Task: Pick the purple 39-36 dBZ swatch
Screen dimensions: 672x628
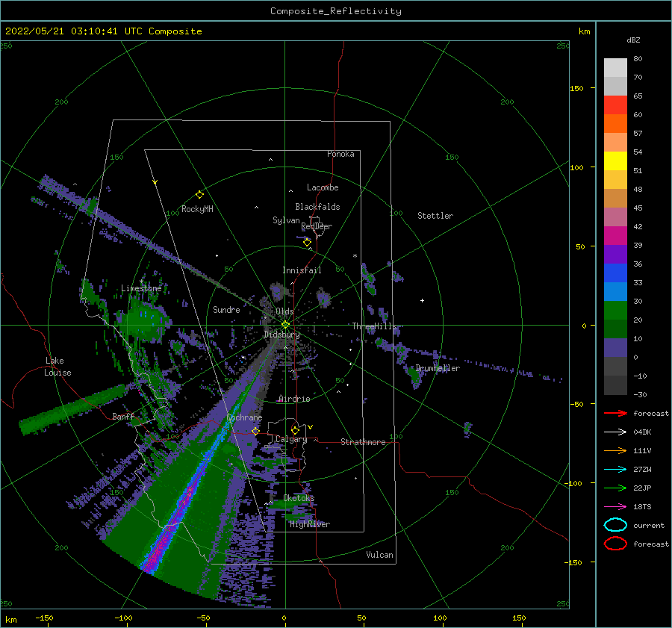Action: pyautogui.click(x=615, y=255)
